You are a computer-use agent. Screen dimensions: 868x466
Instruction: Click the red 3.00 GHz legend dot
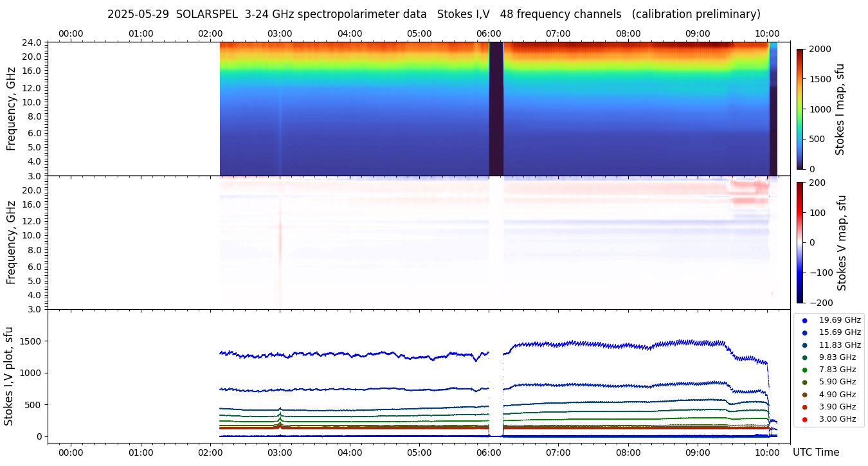click(804, 420)
